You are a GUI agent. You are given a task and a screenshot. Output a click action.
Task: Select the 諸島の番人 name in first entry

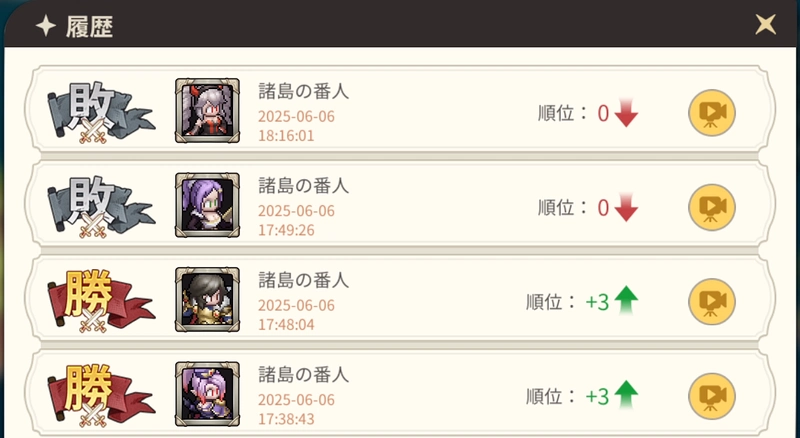coord(304,92)
